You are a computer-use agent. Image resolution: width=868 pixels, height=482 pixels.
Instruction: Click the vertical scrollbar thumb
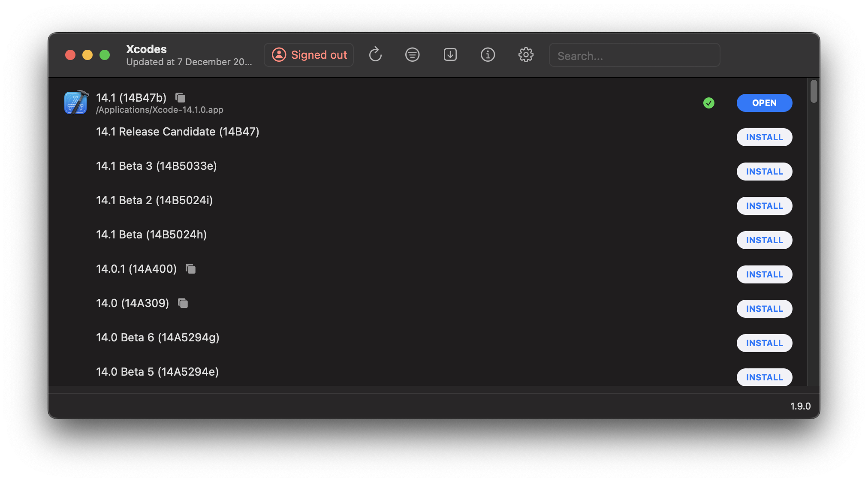(814, 91)
